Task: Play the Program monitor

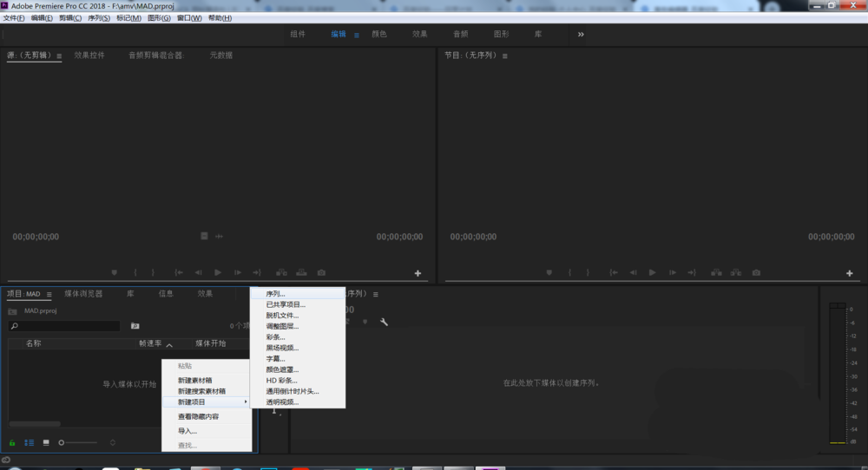Action: (x=652, y=272)
